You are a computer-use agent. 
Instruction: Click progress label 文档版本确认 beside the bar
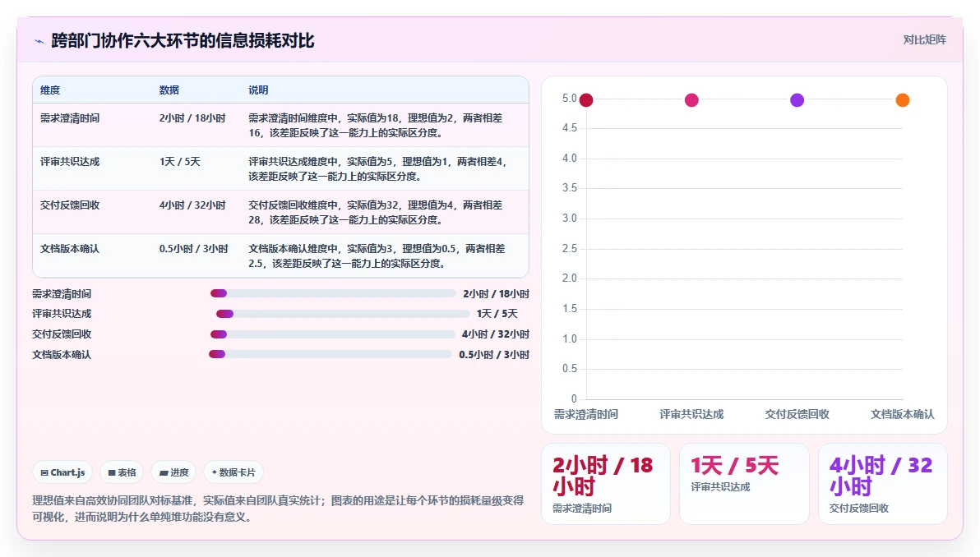(62, 355)
